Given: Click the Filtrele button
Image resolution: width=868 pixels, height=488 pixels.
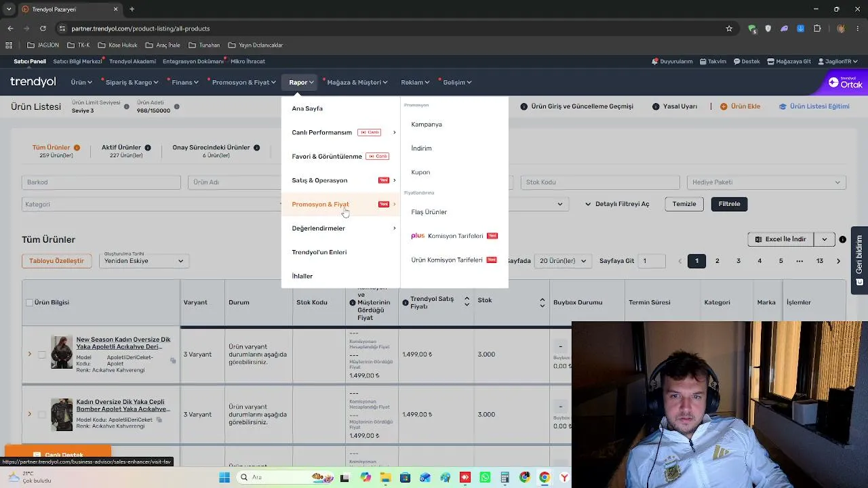Looking at the screenshot, I should [x=729, y=204].
